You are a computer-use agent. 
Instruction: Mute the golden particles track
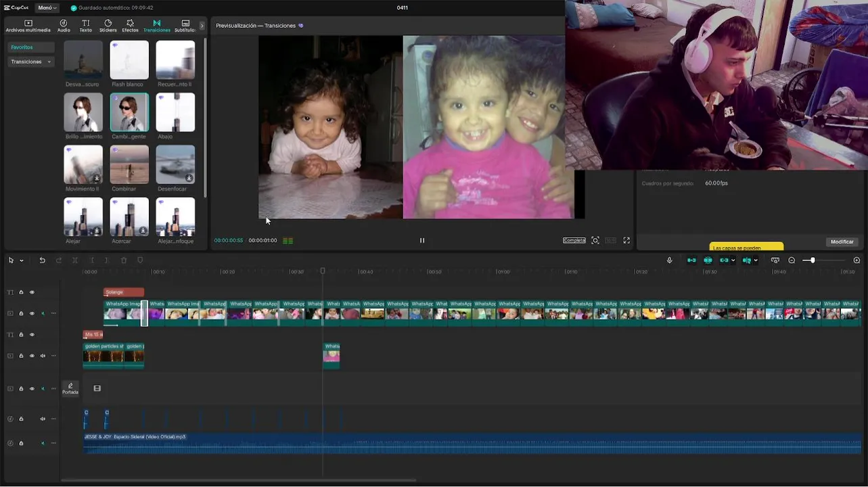[x=43, y=356]
